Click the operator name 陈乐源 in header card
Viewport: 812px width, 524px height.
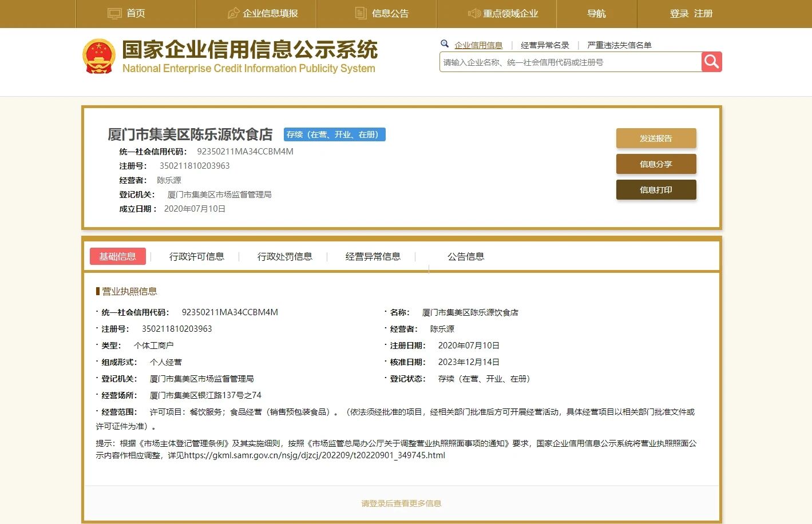pyautogui.click(x=169, y=180)
